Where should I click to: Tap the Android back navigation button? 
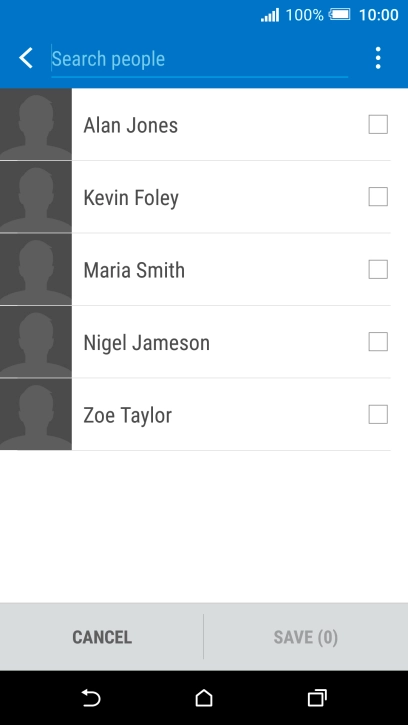click(x=91, y=698)
